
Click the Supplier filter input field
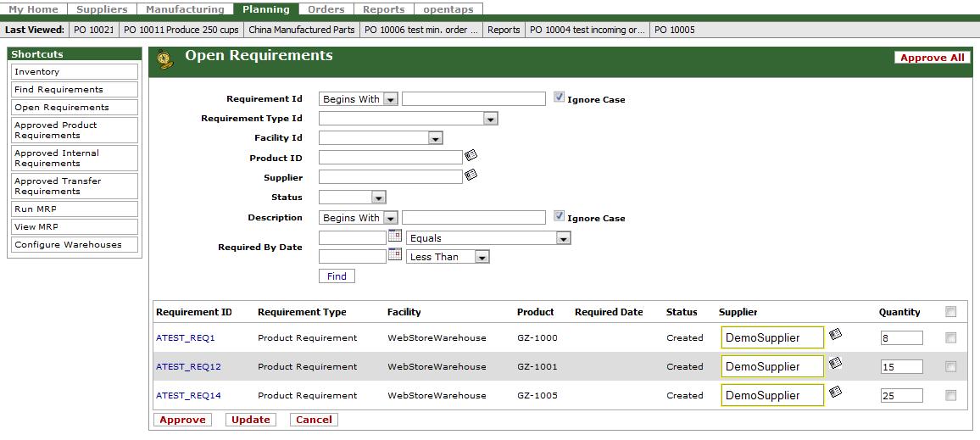pos(391,177)
